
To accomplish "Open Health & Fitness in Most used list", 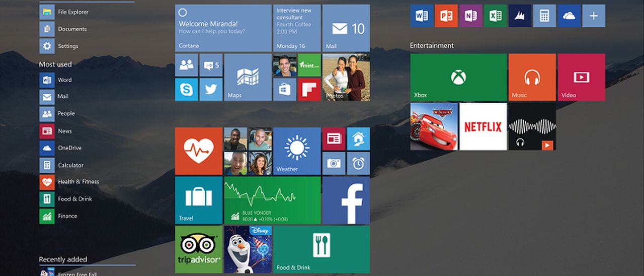I will (x=69, y=182).
